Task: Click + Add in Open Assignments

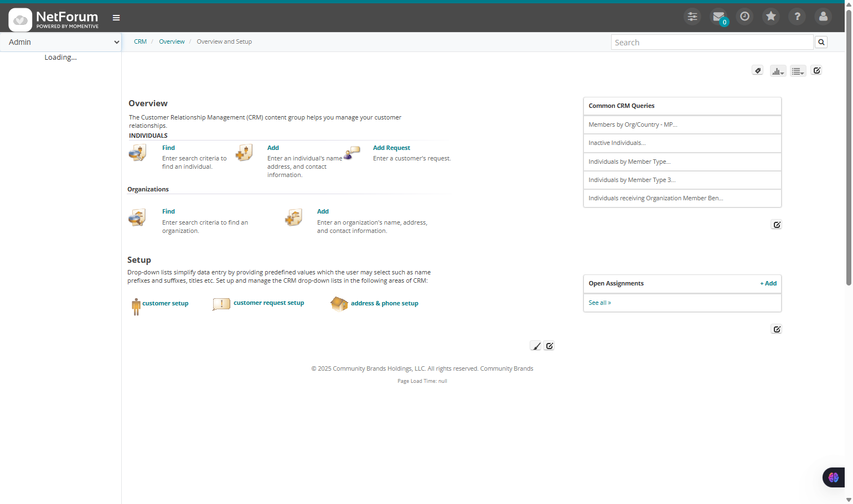Action: [768, 283]
